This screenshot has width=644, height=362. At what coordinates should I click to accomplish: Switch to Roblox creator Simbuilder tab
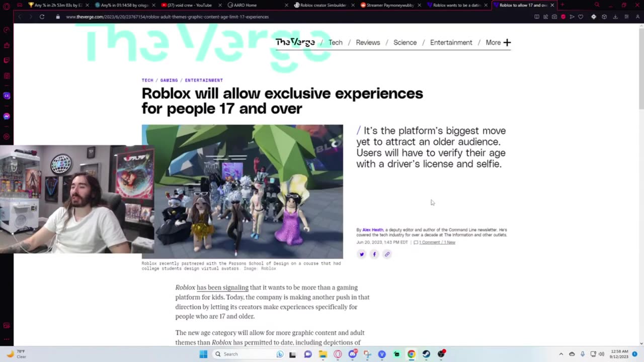click(324, 5)
